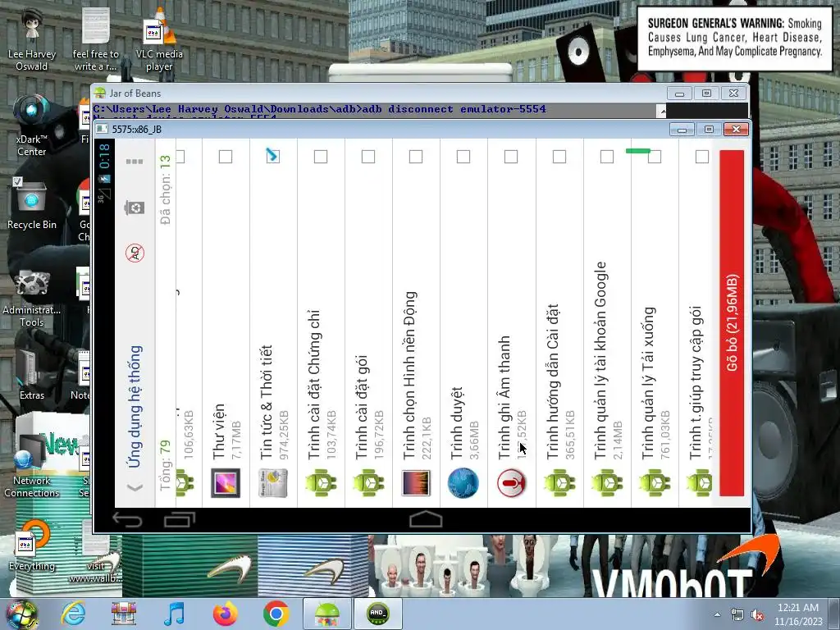Switch to the AND emulator taskbar button
Viewport: 840px width, 630px height.
tap(377, 614)
